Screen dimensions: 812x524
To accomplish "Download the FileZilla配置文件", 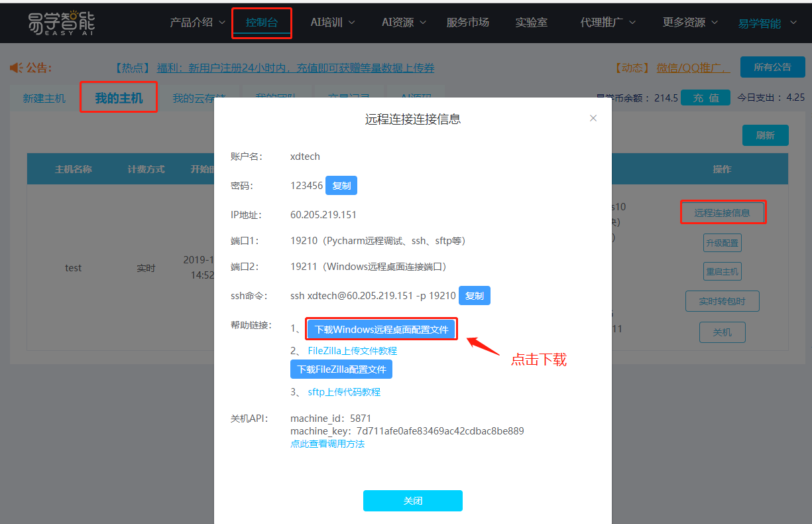I will [341, 369].
